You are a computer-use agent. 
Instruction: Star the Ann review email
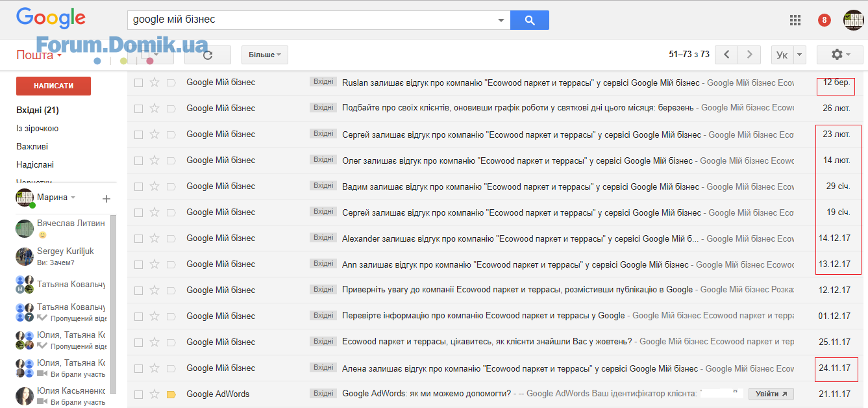point(155,264)
